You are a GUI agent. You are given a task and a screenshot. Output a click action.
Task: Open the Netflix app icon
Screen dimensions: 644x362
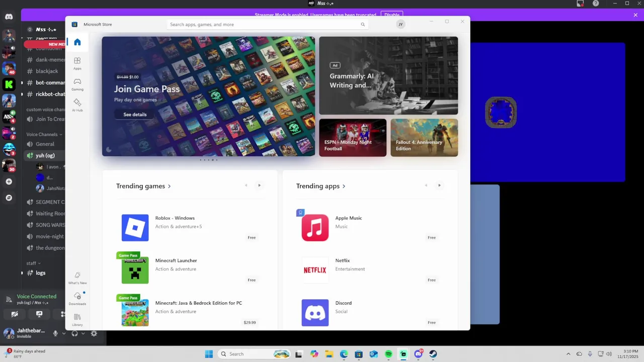click(315, 270)
